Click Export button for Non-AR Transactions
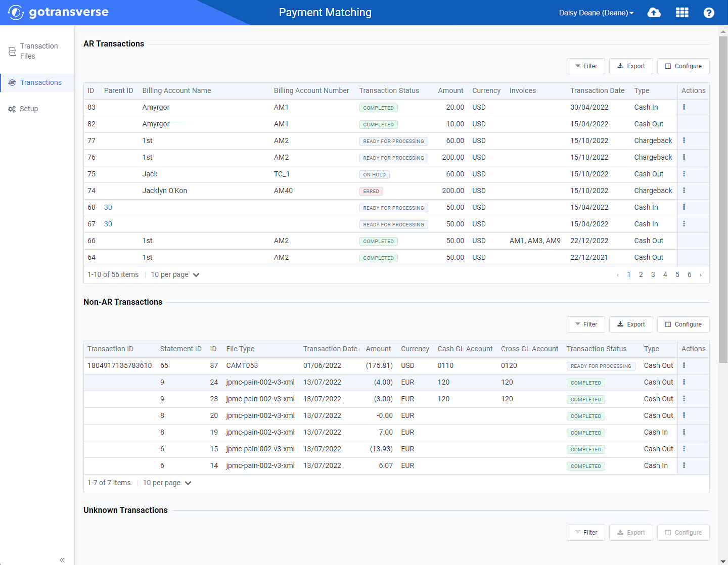The image size is (728, 565). (631, 324)
